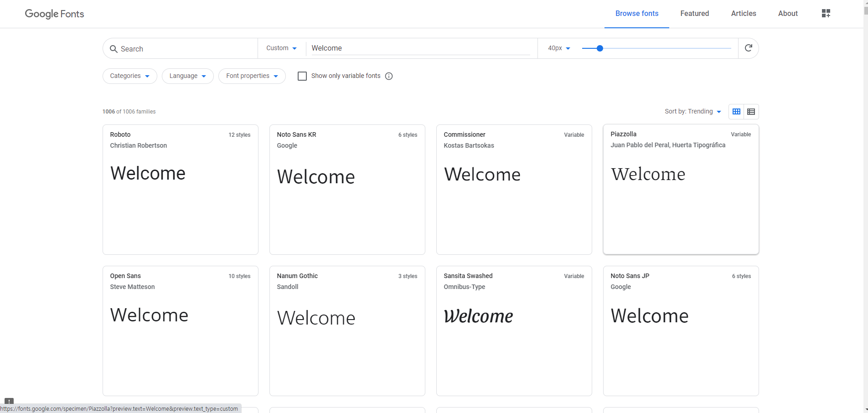Viewport: 868px width, 413px height.
Task: Click the Kostas Bartsokas designer name
Action: [x=469, y=145]
